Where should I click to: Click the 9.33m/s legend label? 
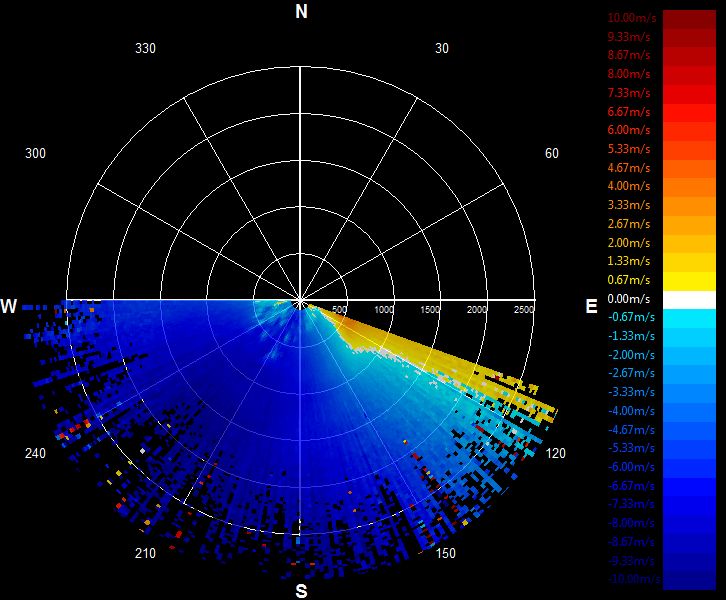(x=629, y=37)
